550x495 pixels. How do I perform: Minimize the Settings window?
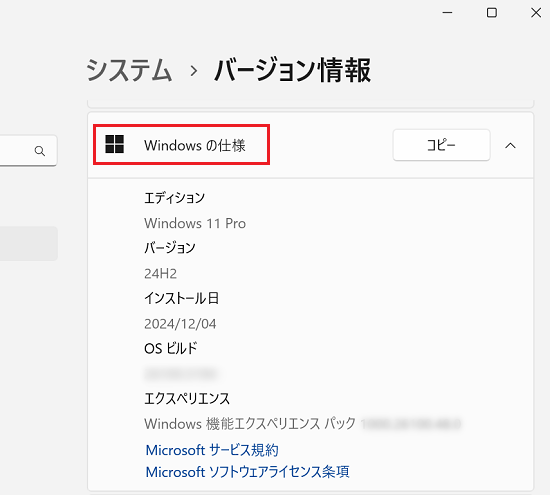(x=447, y=13)
